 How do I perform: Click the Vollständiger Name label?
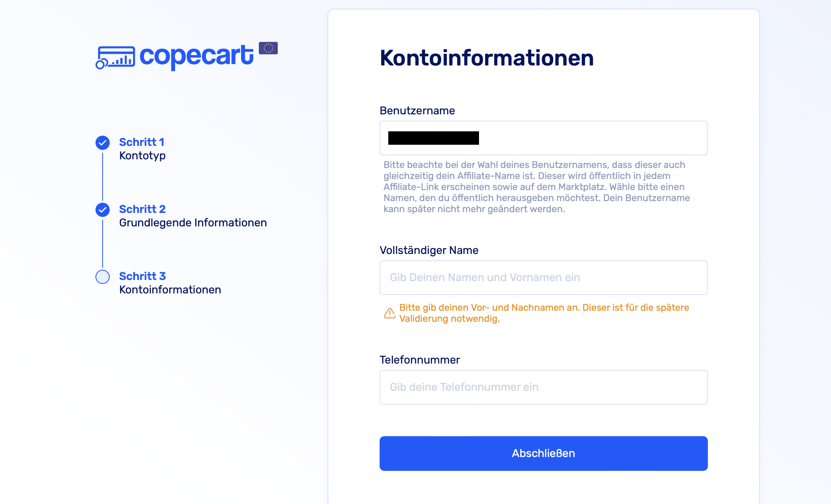click(x=429, y=250)
